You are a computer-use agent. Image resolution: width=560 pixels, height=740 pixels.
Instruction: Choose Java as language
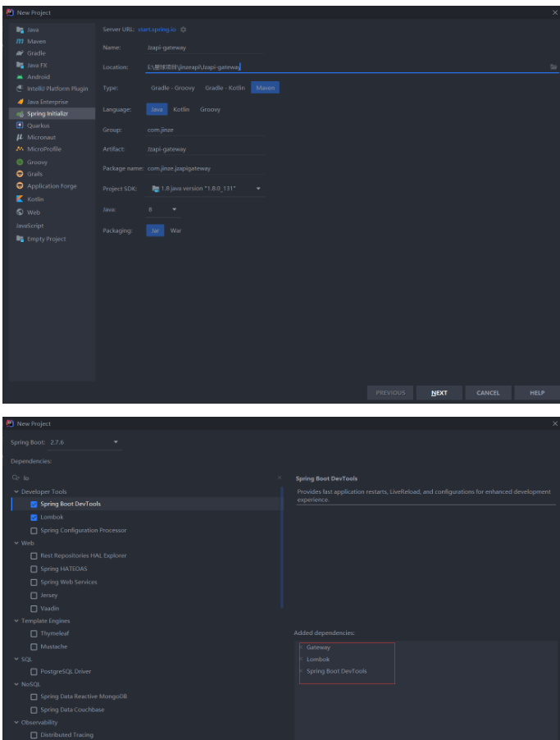157,109
